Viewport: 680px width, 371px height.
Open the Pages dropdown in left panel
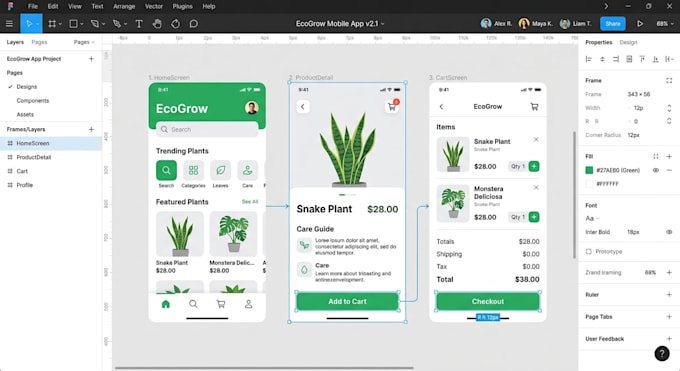pyautogui.click(x=84, y=42)
